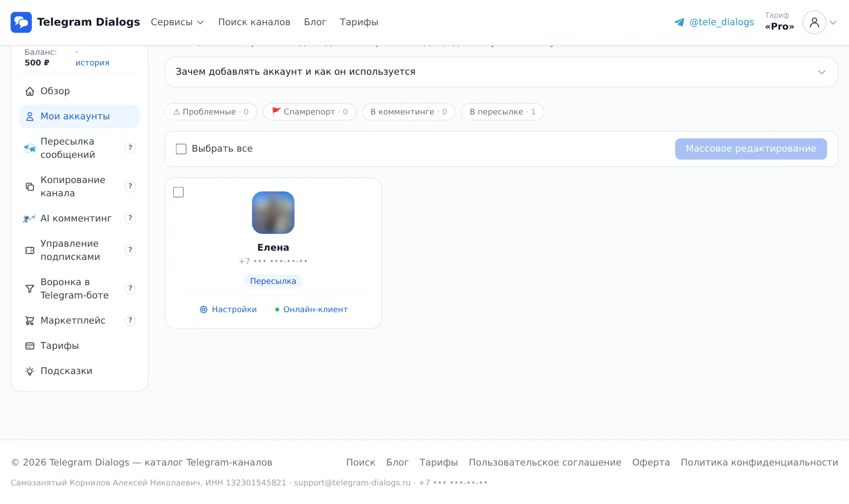The width and height of the screenshot is (849, 504).
Task: Filter by В комментинге chip
Action: click(x=409, y=112)
